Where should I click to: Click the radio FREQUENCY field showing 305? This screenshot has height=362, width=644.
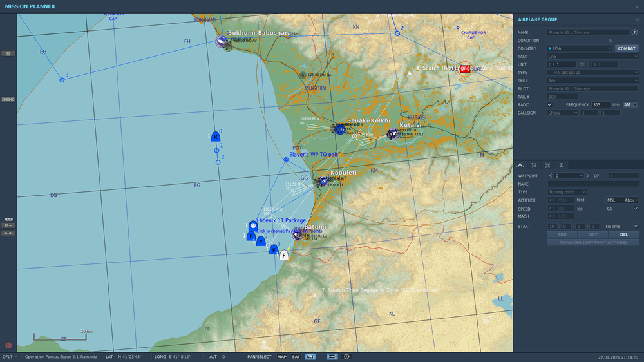pos(601,105)
